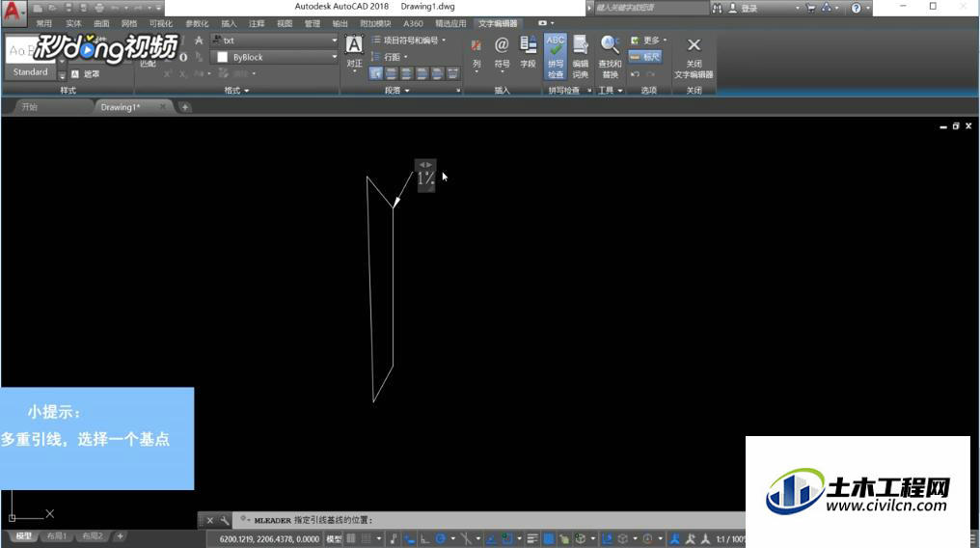This screenshot has height=548, width=980.
Task: Click the Justification (对正) button
Action: [354, 52]
